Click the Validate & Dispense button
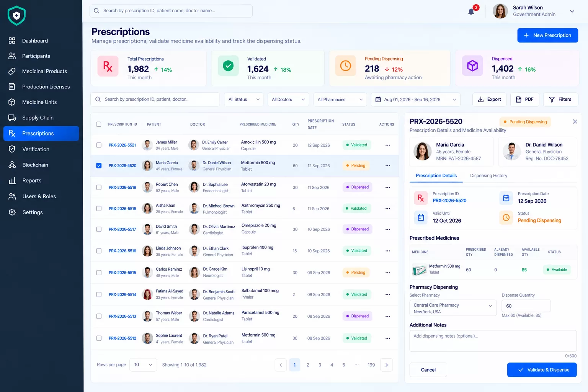The height and width of the screenshot is (392, 588). 542,370
